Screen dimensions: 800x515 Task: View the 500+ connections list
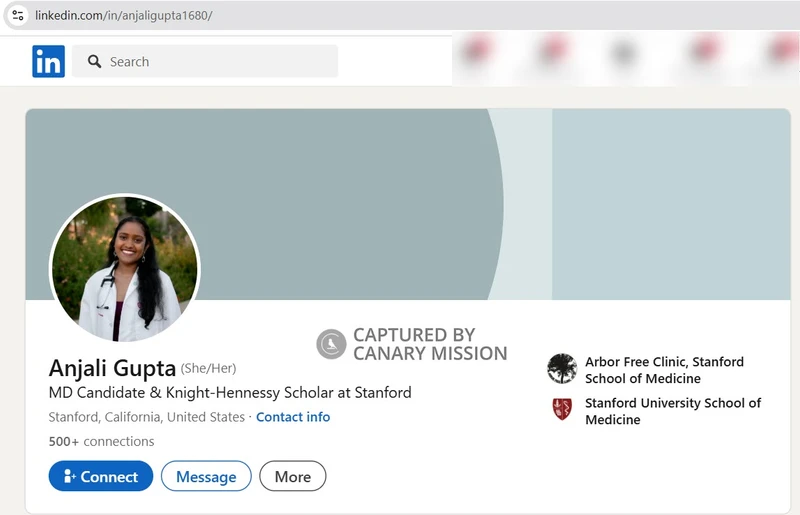tap(102, 442)
